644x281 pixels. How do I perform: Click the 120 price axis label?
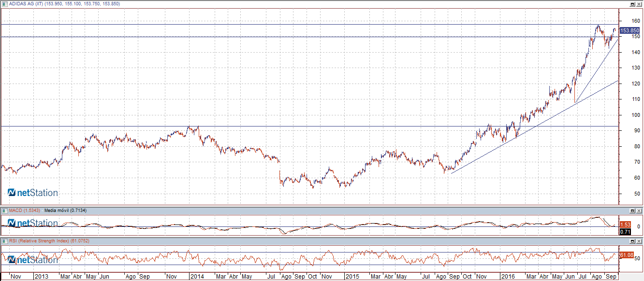636,84
